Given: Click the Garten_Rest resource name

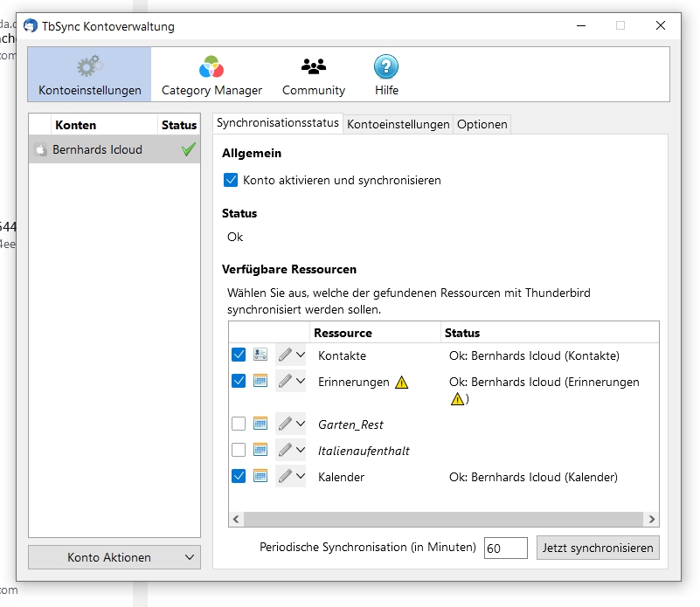Looking at the screenshot, I should 350,424.
